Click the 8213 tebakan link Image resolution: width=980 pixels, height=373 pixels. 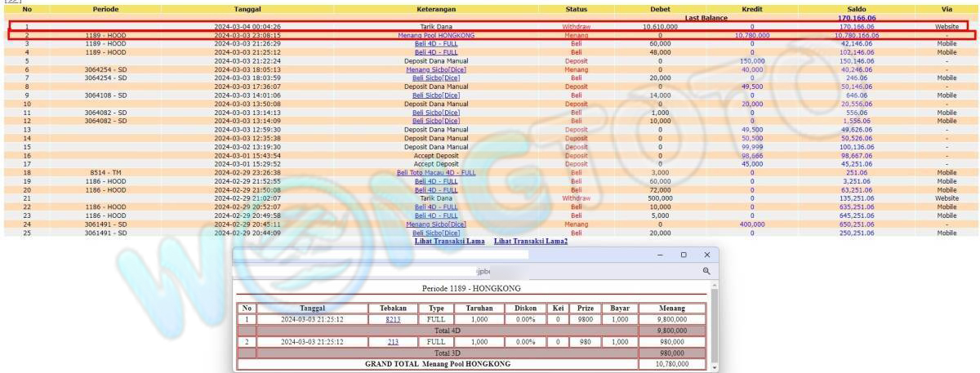393,320
